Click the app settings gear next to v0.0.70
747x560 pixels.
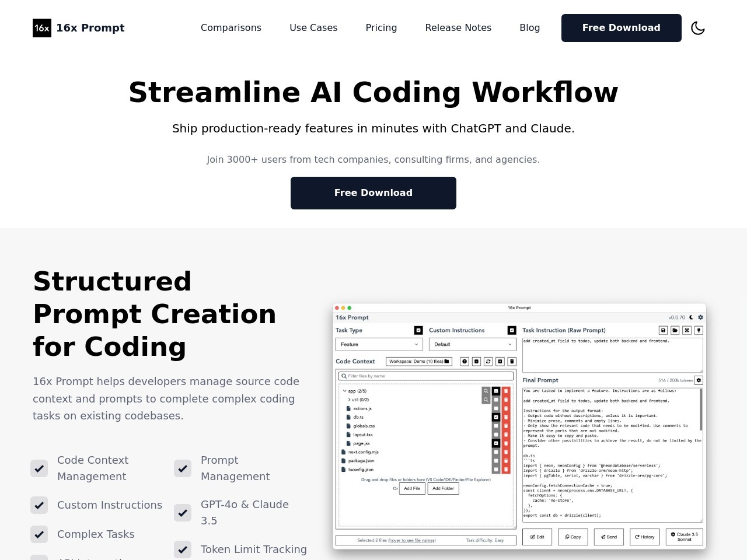point(700,317)
